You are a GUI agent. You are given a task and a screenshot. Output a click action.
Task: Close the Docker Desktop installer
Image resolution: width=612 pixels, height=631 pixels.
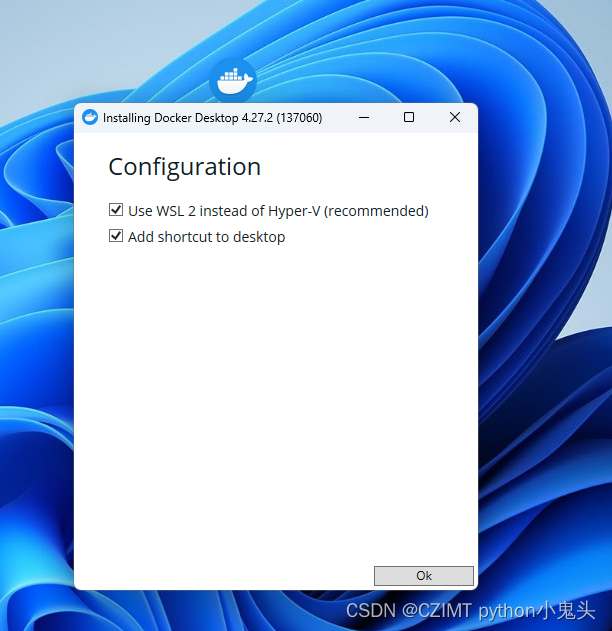tap(455, 117)
